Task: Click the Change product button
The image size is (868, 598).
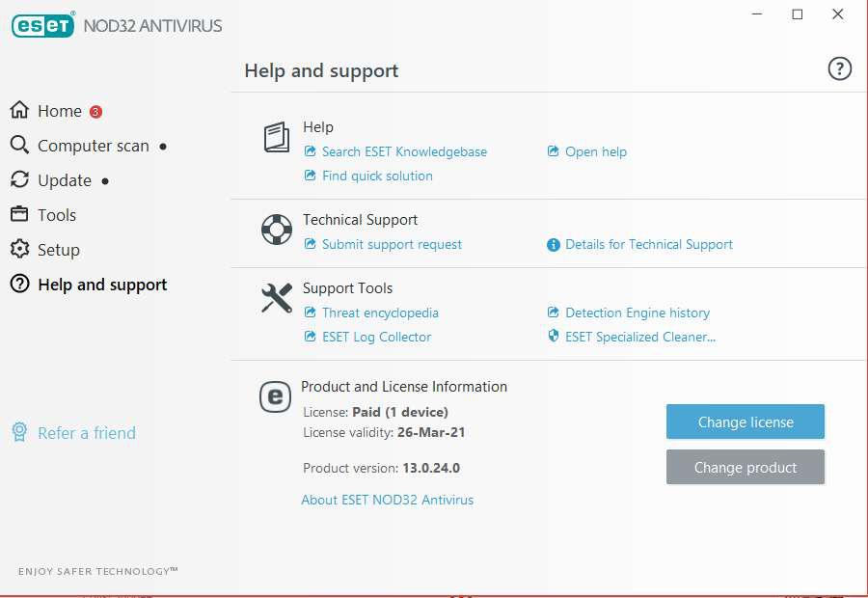Action: (746, 467)
